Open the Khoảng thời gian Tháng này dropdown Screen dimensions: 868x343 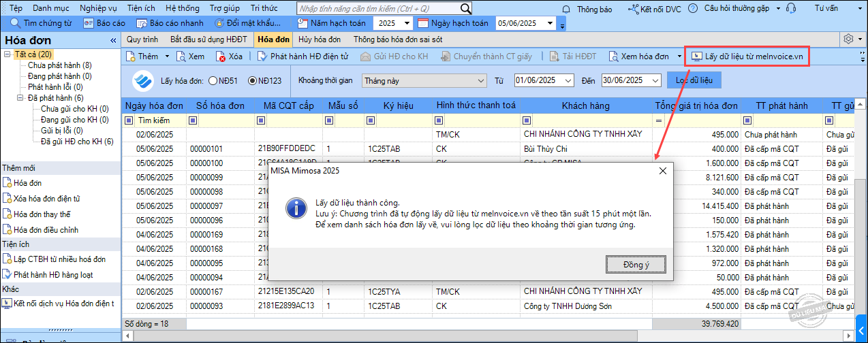coord(481,80)
